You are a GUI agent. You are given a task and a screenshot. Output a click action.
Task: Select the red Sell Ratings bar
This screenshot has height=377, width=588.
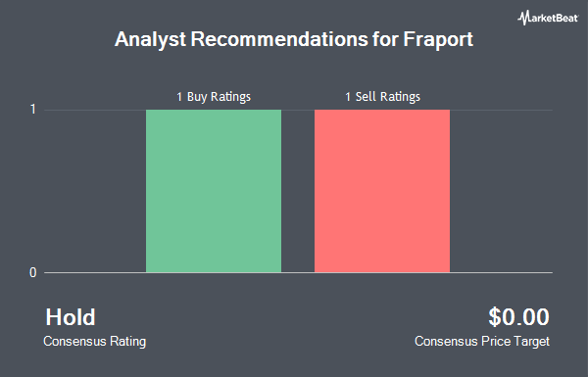pyautogui.click(x=382, y=191)
